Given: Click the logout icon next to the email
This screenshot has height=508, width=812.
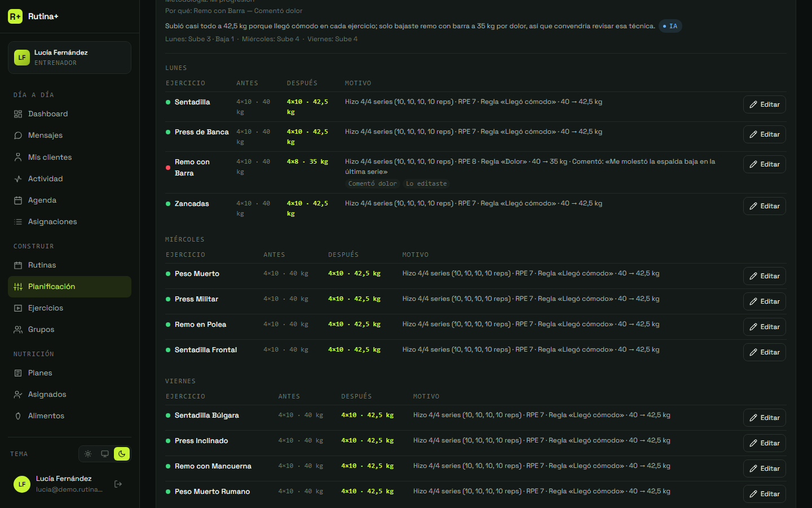Looking at the screenshot, I should pyautogui.click(x=118, y=484).
